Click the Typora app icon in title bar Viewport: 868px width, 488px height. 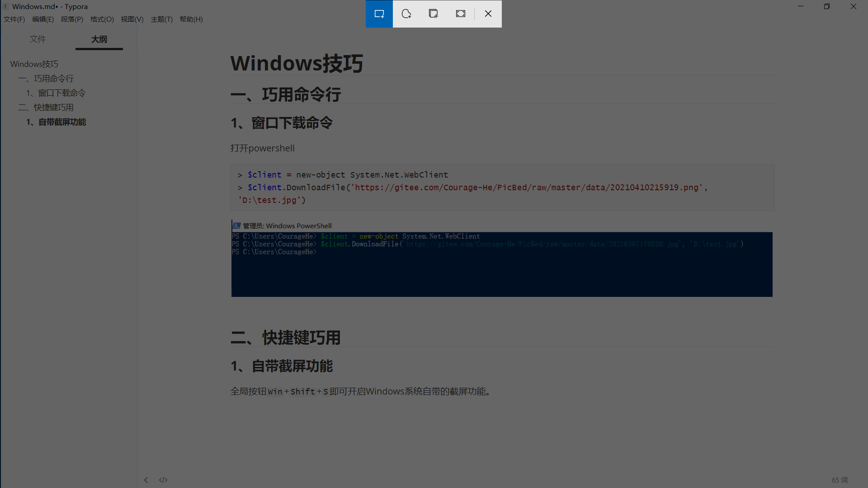[x=6, y=6]
